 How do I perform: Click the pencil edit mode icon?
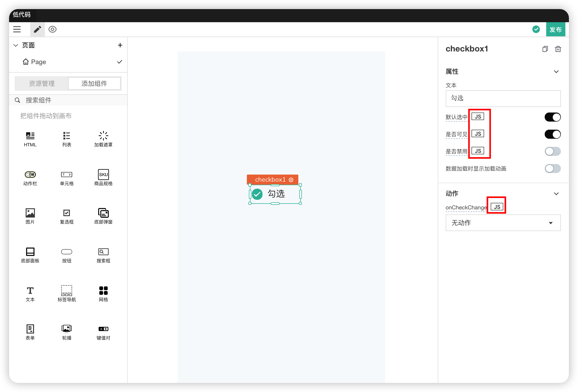point(37,30)
